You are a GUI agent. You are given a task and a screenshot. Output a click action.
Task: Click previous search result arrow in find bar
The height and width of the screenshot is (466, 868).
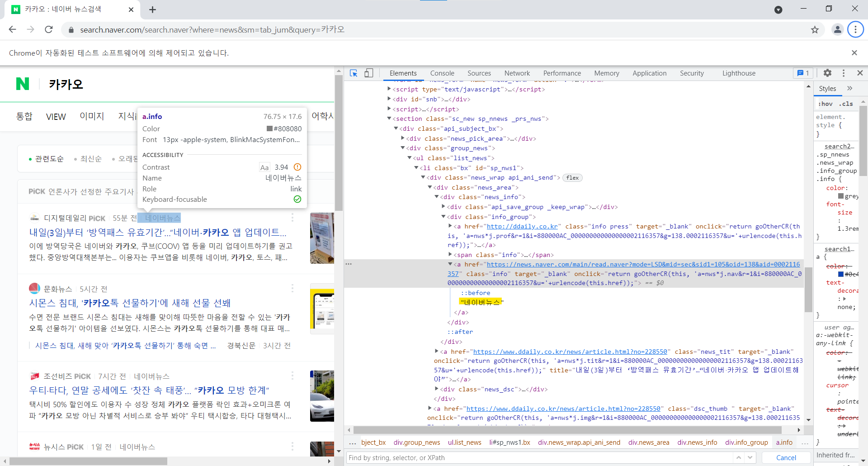739,457
